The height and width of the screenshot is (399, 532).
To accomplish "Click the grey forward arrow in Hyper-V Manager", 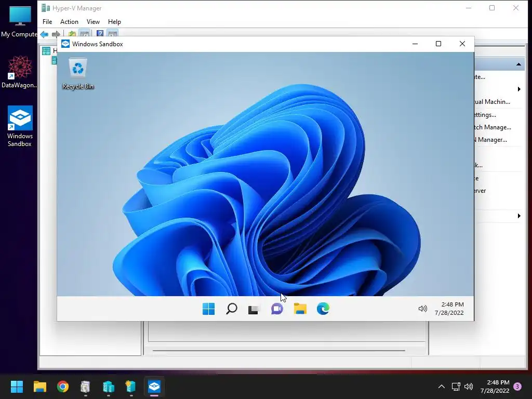I will coord(56,34).
